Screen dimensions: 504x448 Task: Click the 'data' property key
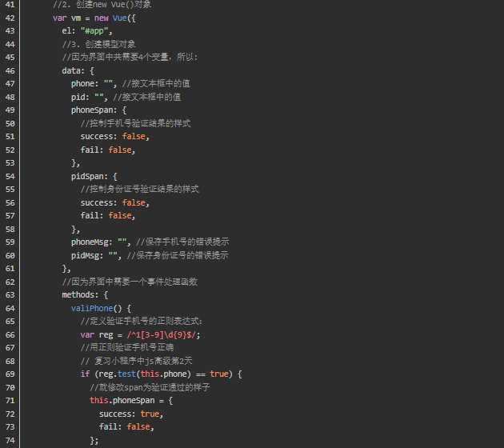coord(71,70)
